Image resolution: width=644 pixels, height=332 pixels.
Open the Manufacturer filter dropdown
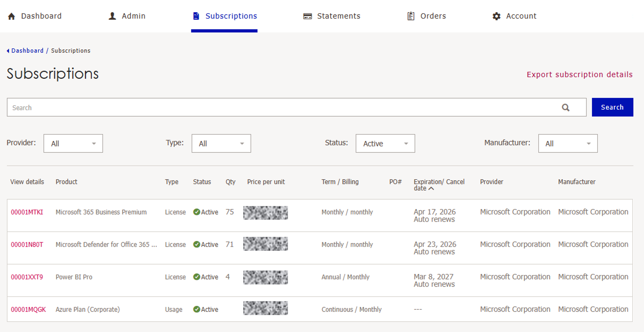coord(568,143)
